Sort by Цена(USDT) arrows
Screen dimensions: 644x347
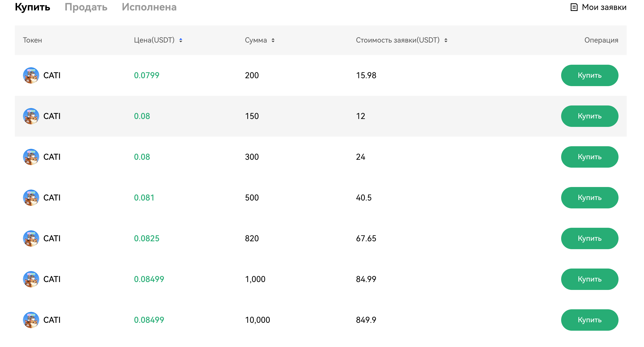pos(181,40)
